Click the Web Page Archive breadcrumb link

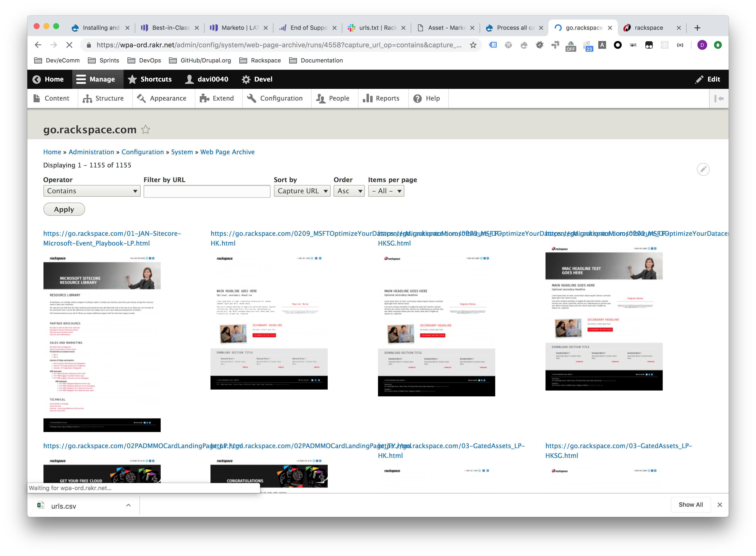(x=227, y=152)
